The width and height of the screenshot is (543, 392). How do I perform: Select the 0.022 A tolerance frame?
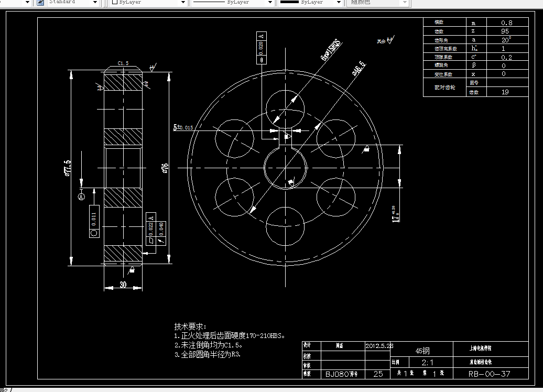[150, 228]
